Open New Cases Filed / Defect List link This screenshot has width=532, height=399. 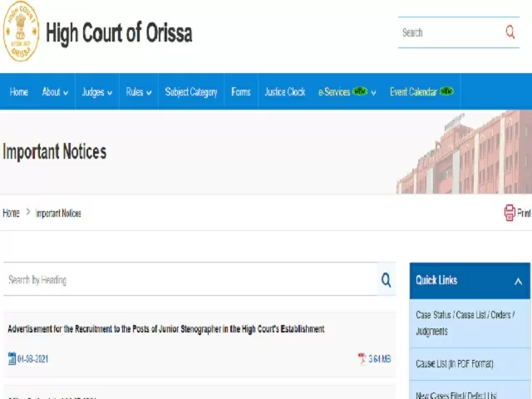pyautogui.click(x=456, y=395)
